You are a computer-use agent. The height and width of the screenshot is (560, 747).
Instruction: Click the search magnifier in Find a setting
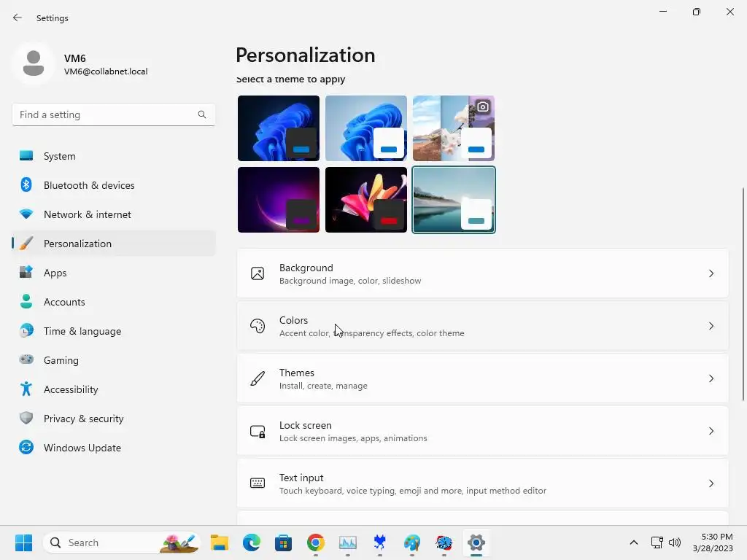pos(202,114)
